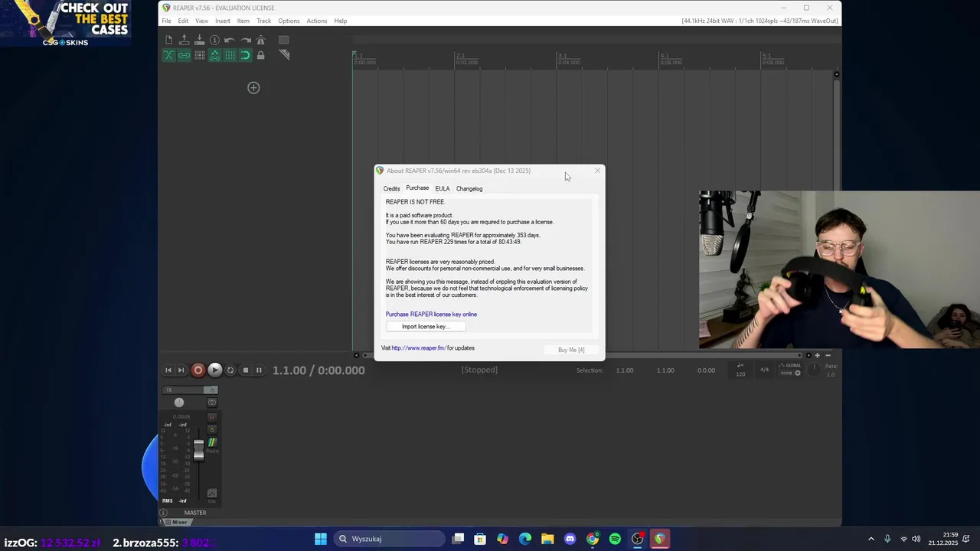980x551 pixels.
Task: Go to project end transport button
Action: tap(181, 370)
